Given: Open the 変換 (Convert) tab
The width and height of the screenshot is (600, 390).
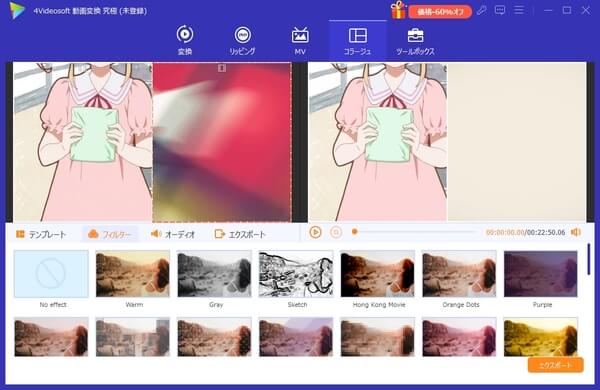Looking at the screenshot, I should [x=185, y=40].
